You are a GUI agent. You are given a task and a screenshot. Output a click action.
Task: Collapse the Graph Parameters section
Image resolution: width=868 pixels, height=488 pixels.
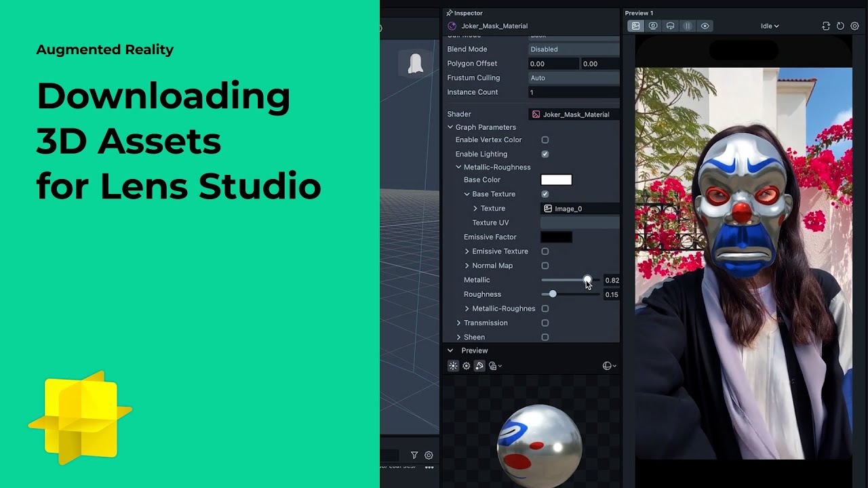450,127
